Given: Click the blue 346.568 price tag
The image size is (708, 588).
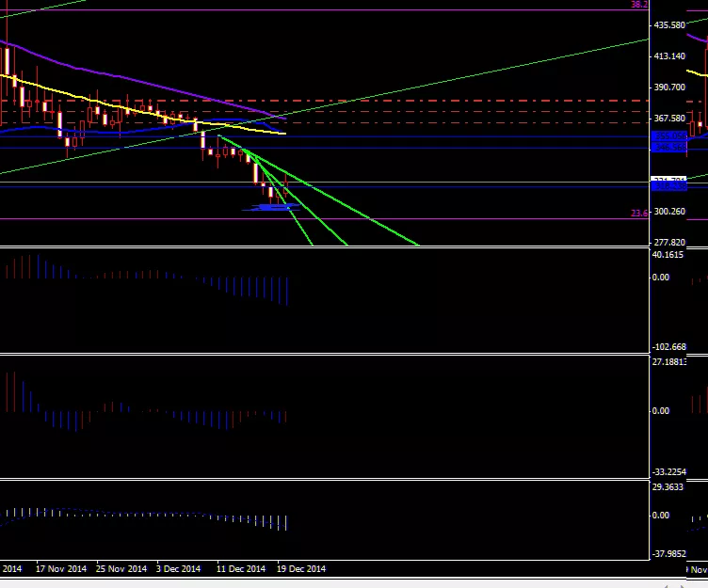Looking at the screenshot, I should 668,148.
